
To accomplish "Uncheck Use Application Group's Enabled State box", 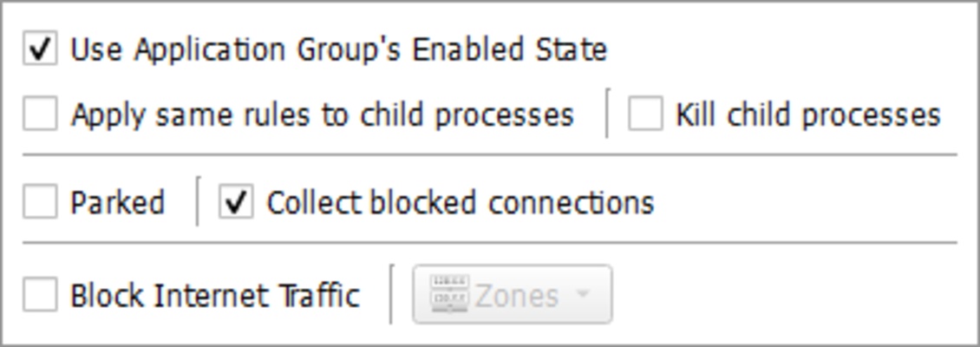I will (40, 49).
